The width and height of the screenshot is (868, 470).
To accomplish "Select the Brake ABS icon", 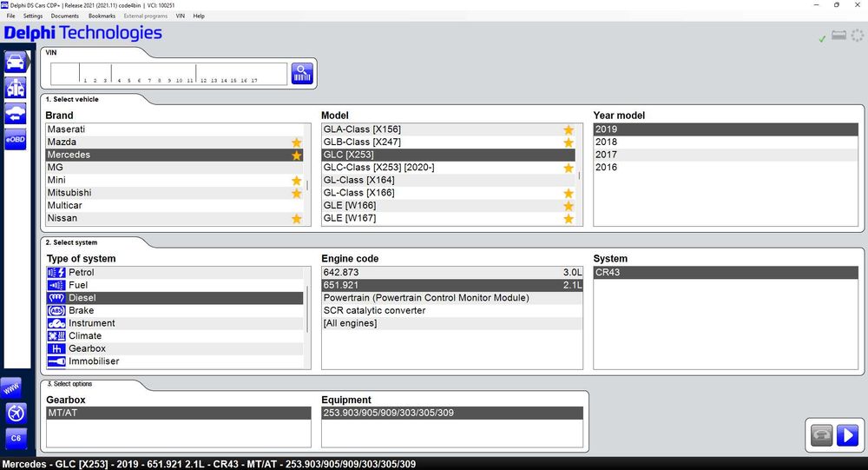I will point(56,311).
